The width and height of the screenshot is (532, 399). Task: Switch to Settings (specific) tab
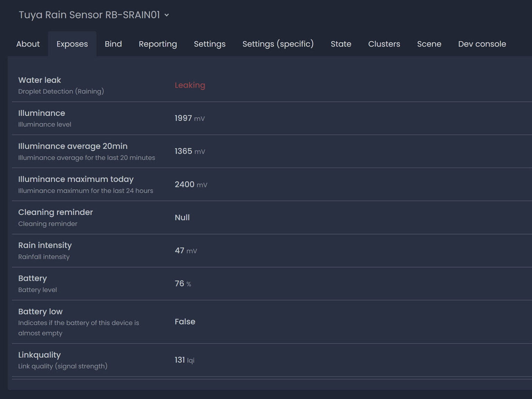tap(278, 44)
